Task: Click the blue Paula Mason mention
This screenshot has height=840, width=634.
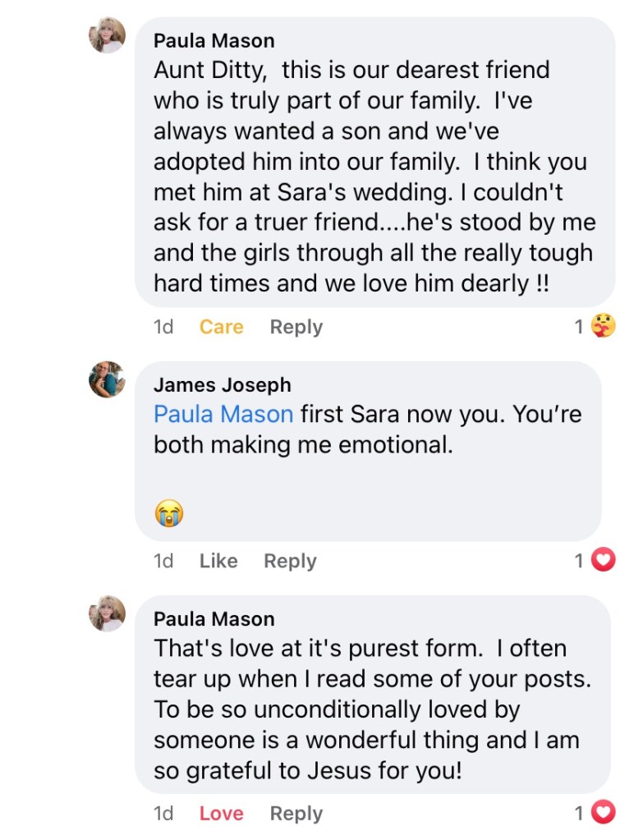Action: tap(223, 414)
